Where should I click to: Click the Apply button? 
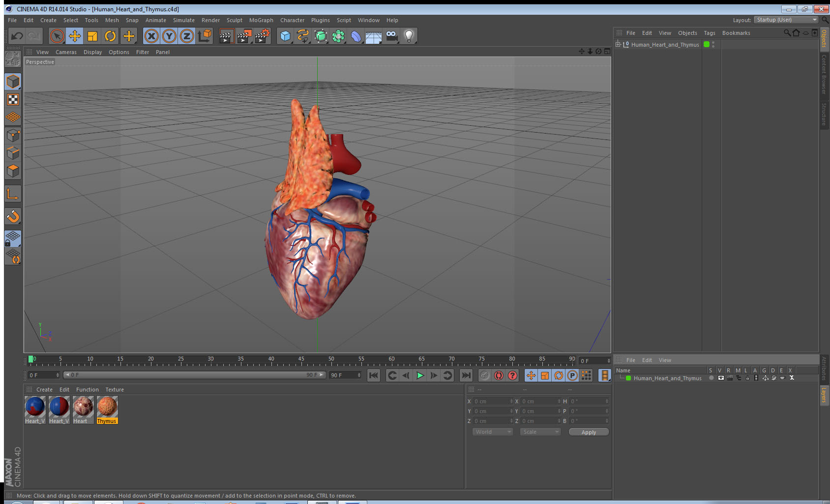click(589, 432)
